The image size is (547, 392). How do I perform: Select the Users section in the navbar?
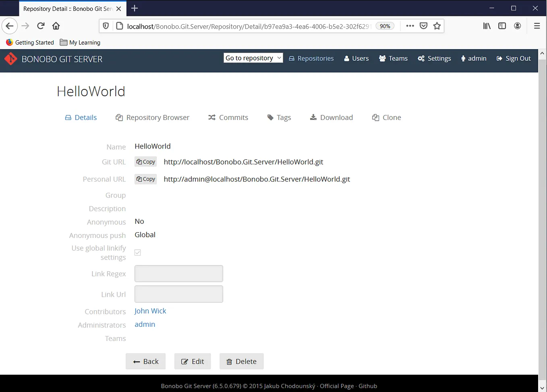coord(356,58)
